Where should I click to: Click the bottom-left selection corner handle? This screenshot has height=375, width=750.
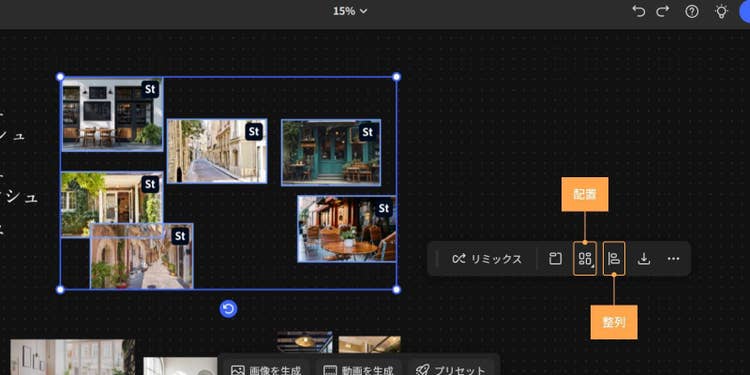[60, 289]
